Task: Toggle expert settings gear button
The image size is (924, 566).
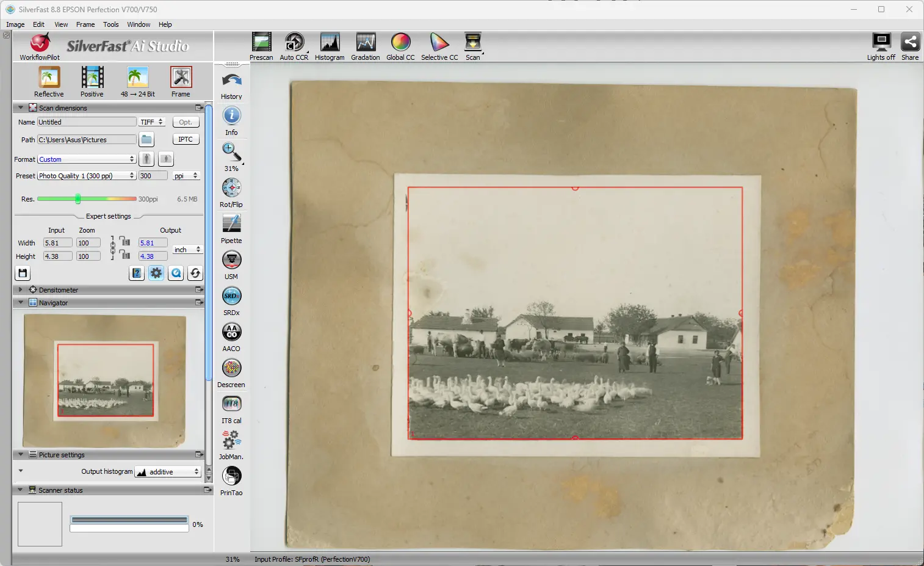Action: pos(156,273)
